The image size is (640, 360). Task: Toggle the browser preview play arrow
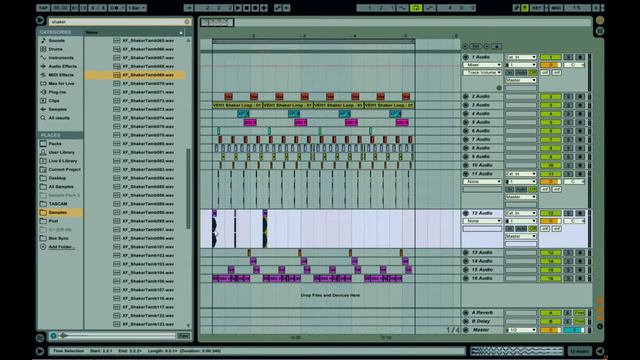point(40,20)
